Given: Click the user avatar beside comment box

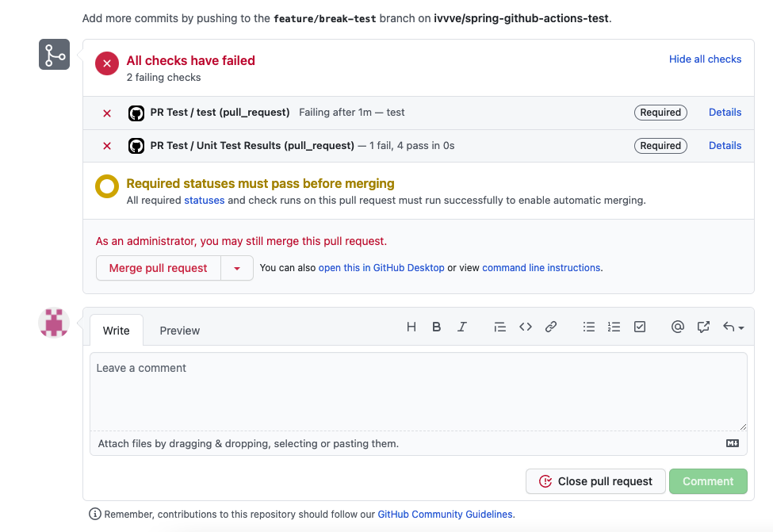Looking at the screenshot, I should tap(54, 323).
